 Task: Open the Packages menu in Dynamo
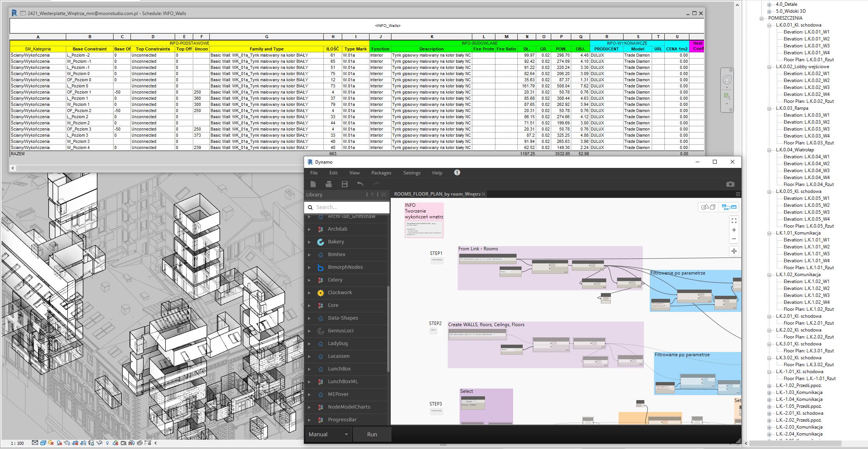tap(381, 173)
